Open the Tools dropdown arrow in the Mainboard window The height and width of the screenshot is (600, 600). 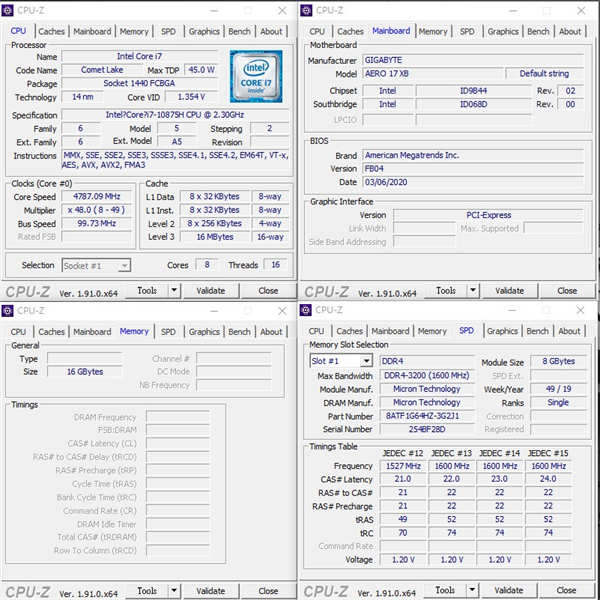[x=473, y=291]
